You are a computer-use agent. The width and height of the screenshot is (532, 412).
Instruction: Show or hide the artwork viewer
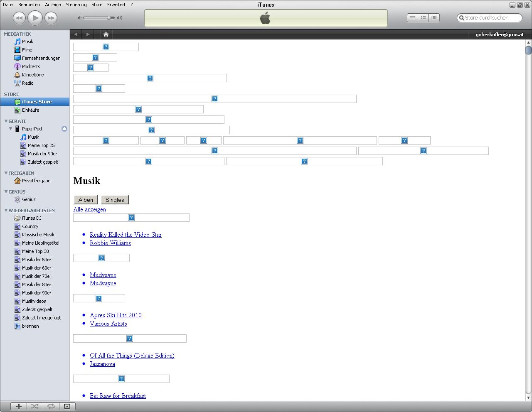(x=67, y=406)
